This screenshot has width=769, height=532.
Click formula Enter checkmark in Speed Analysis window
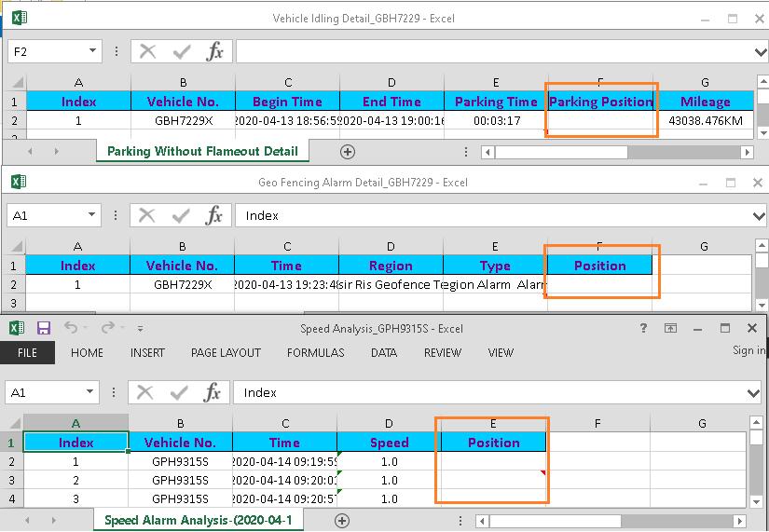pyautogui.click(x=179, y=393)
